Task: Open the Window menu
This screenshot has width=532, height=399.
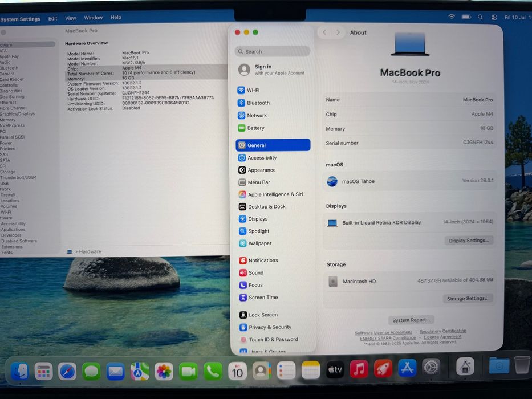Action: (94, 18)
